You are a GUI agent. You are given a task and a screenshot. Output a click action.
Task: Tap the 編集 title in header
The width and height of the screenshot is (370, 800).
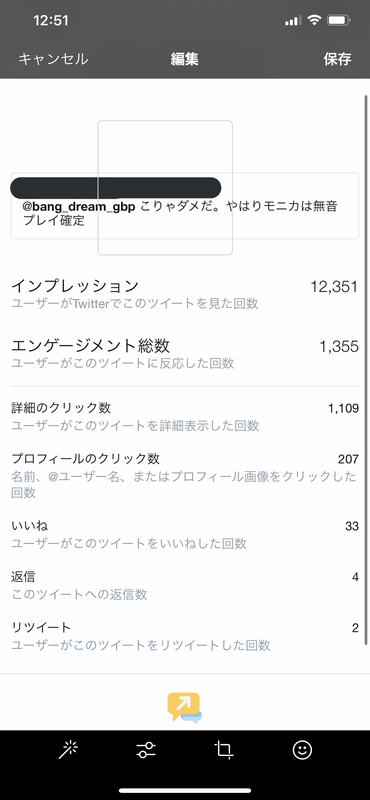click(185, 59)
